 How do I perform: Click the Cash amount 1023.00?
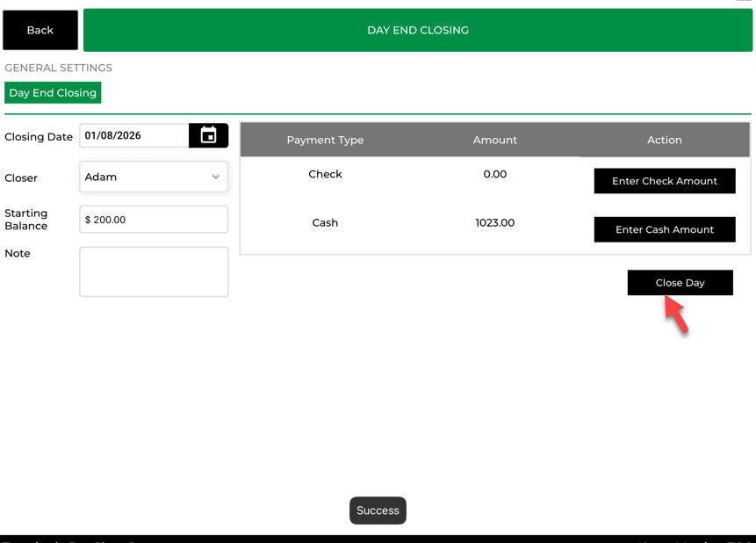coord(494,223)
